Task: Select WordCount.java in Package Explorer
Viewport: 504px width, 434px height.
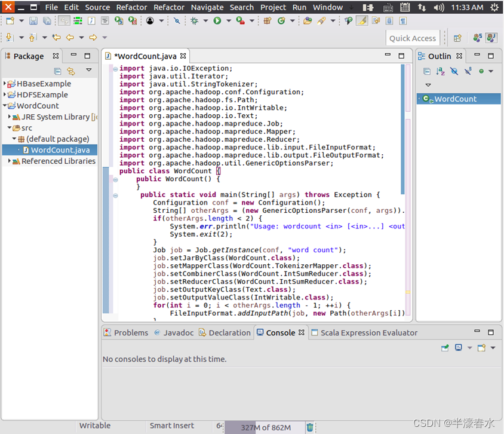Action: pyautogui.click(x=50, y=150)
